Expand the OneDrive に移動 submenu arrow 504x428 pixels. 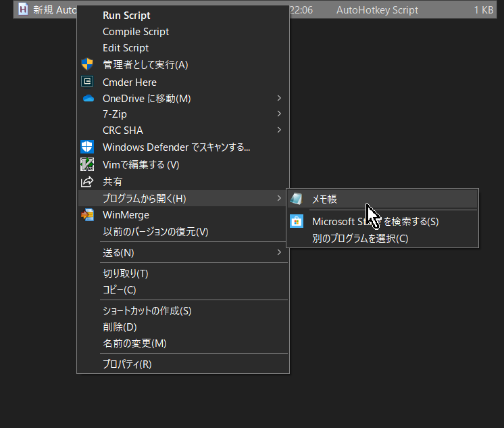click(x=279, y=98)
